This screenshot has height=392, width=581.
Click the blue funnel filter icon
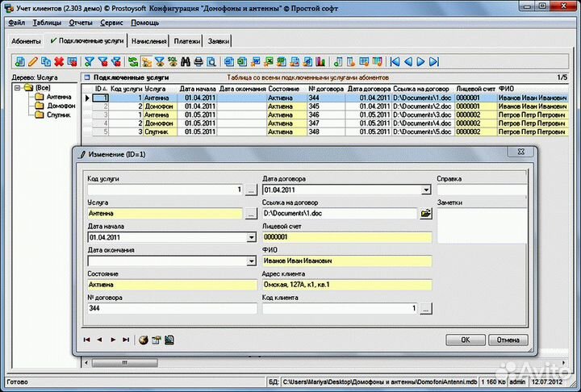point(90,61)
